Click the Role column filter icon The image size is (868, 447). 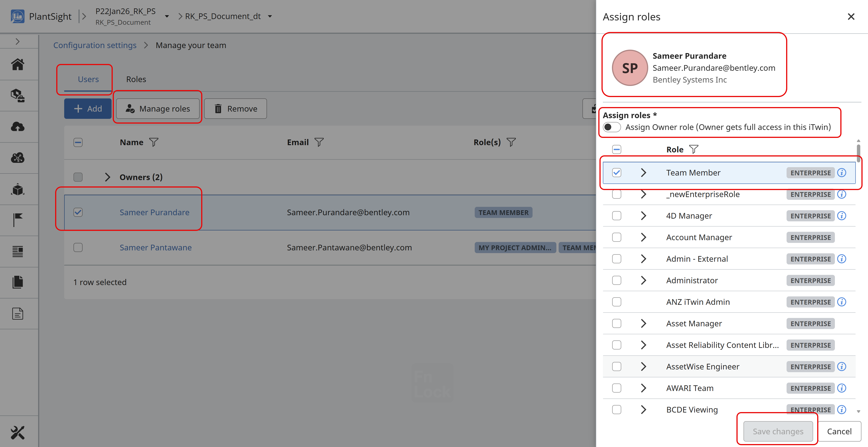coord(694,149)
